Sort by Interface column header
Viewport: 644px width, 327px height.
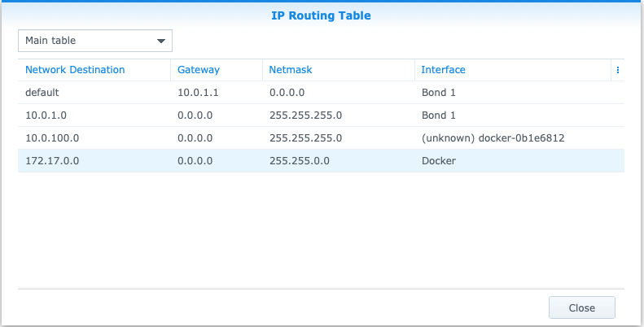pos(443,70)
